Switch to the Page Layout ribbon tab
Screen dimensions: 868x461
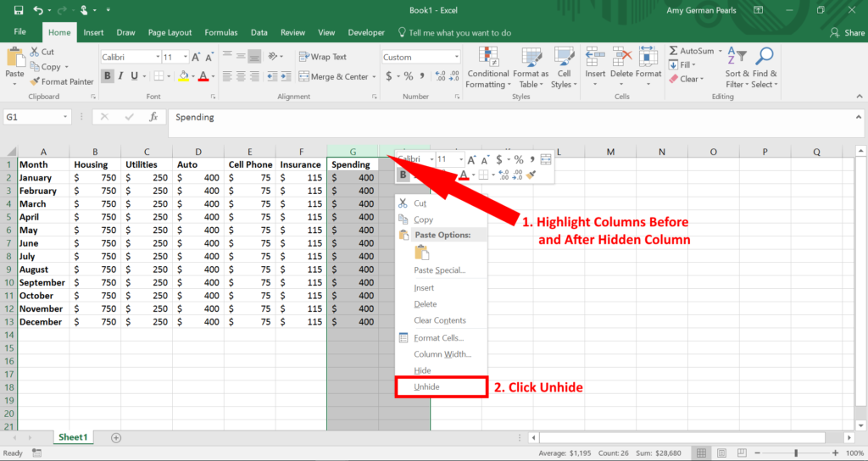pyautogui.click(x=170, y=32)
